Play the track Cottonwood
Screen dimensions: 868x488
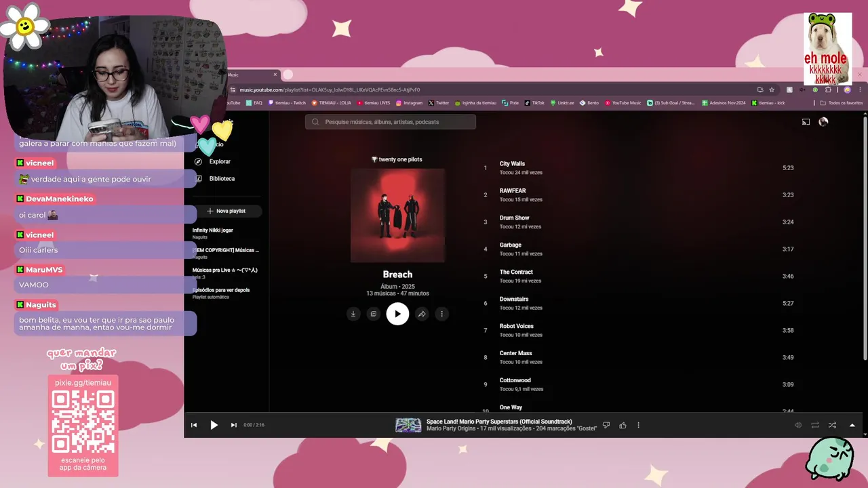pos(515,380)
